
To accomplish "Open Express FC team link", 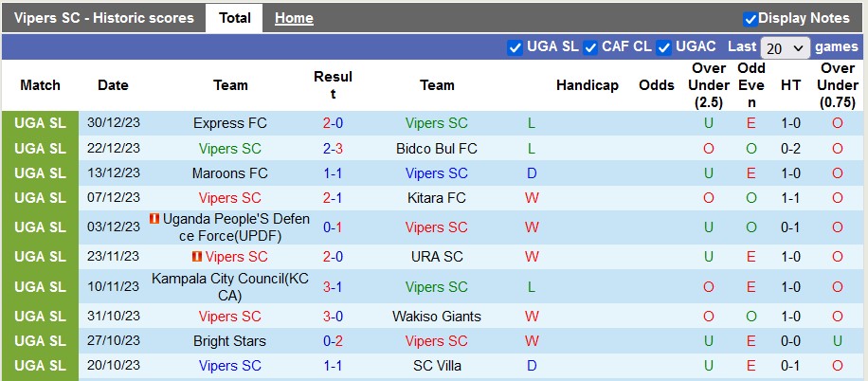I will click(x=230, y=123).
